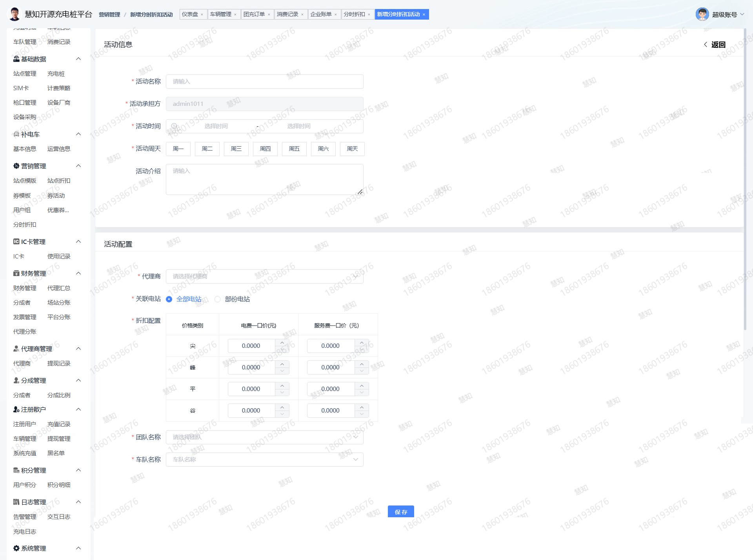Click the 保存 button
This screenshot has width=753, height=560.
coord(401,512)
